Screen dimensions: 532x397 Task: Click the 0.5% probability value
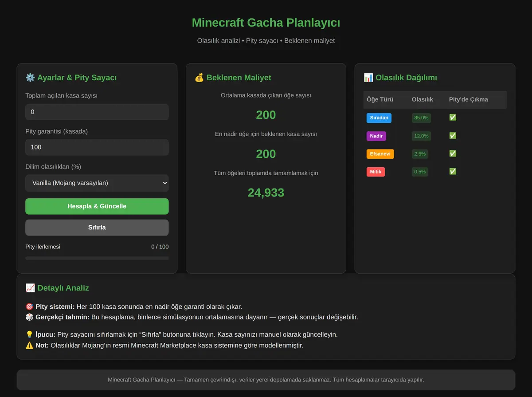click(x=420, y=172)
